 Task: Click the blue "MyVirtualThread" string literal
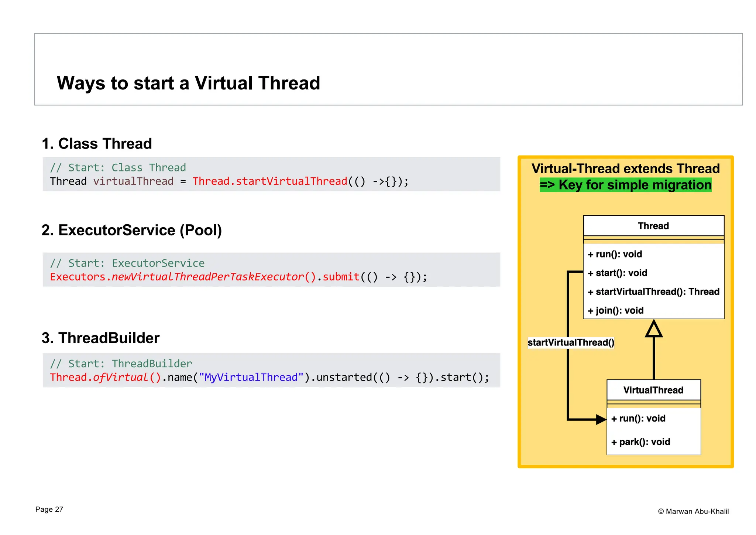pyautogui.click(x=251, y=377)
